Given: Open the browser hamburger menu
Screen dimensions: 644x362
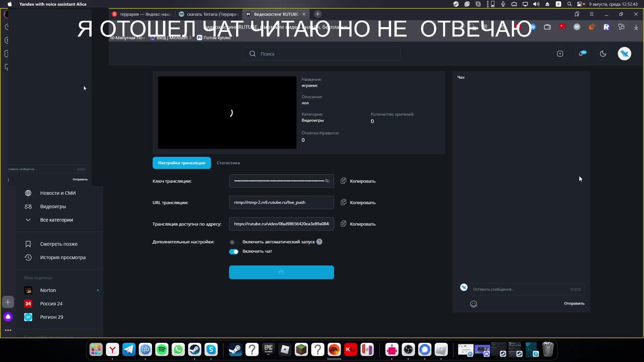Looking at the screenshot, I should [x=591, y=14].
